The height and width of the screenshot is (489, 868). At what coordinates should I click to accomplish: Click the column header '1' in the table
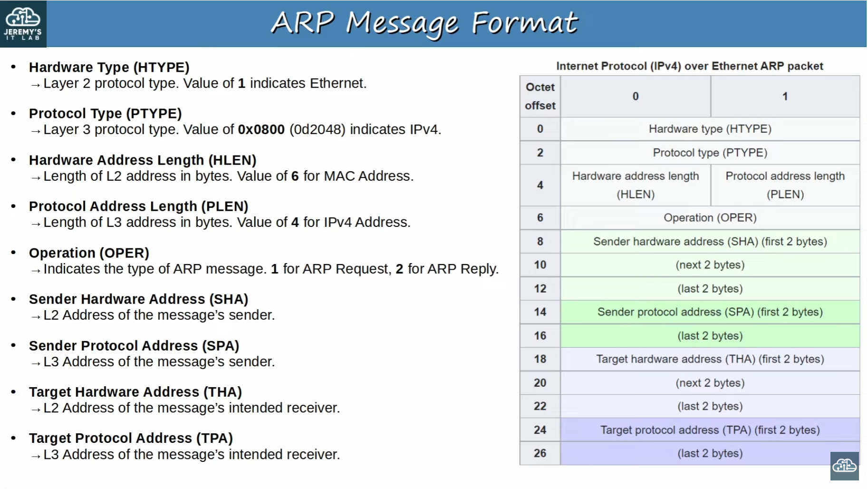785,96
